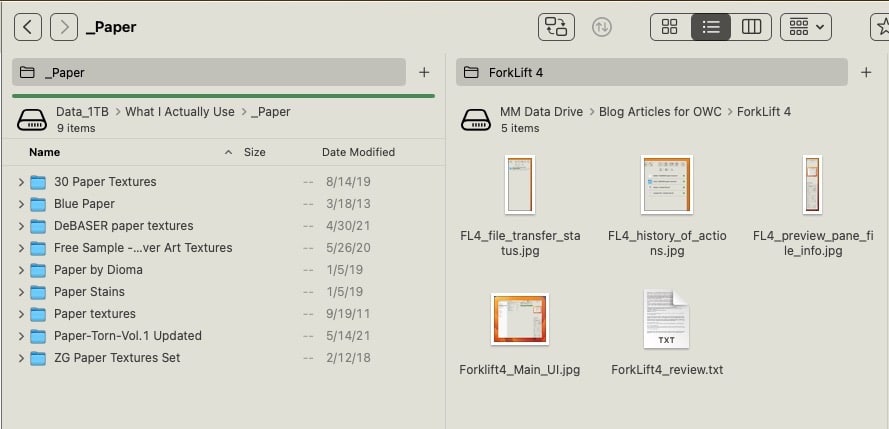
Task: Switch to column view mode
Action: coord(750,27)
